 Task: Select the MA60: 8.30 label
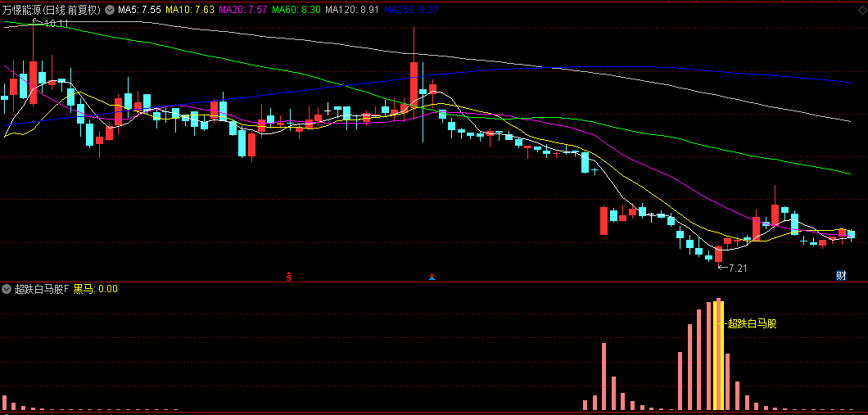[x=296, y=9]
